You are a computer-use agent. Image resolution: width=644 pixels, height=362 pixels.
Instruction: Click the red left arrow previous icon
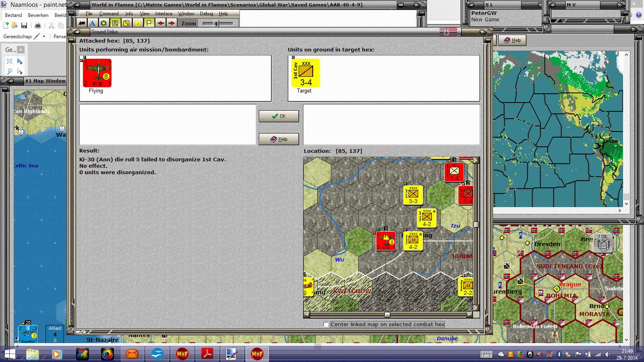click(161, 23)
